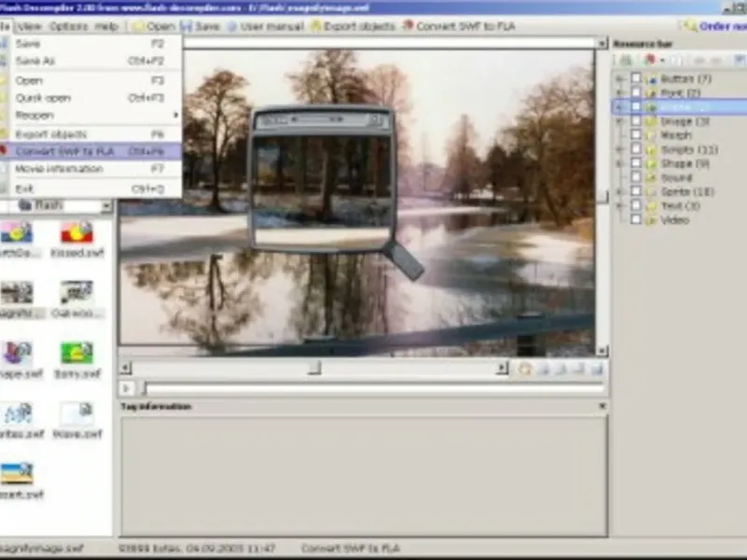Tick the Video resource checkbox
This screenshot has height=560, width=747.
coord(636,219)
